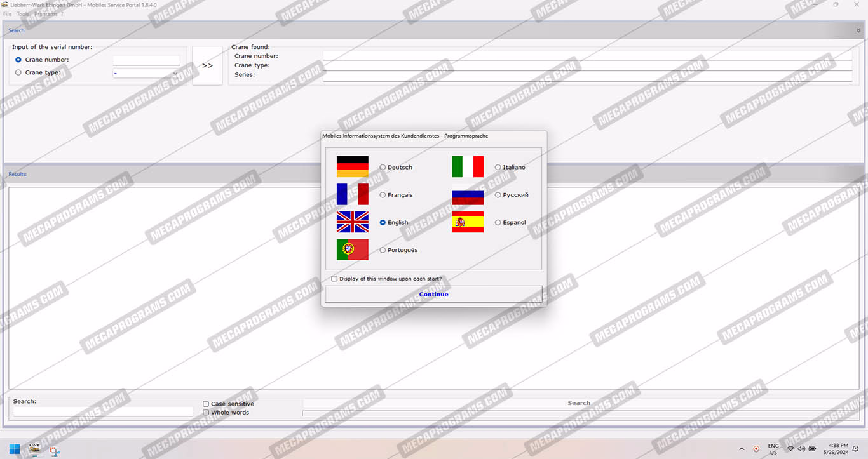Click the Russian flag icon
The height and width of the screenshot is (459, 868).
(x=468, y=194)
